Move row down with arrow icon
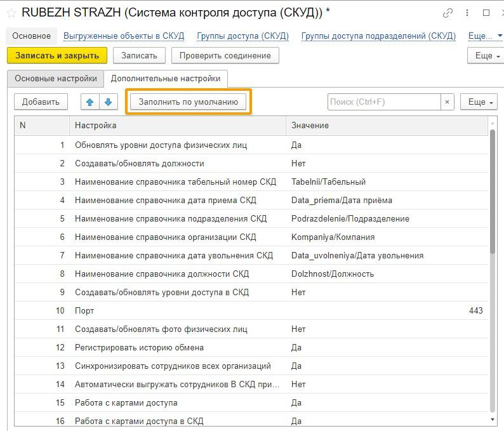The height and width of the screenshot is (431, 504). (109, 102)
